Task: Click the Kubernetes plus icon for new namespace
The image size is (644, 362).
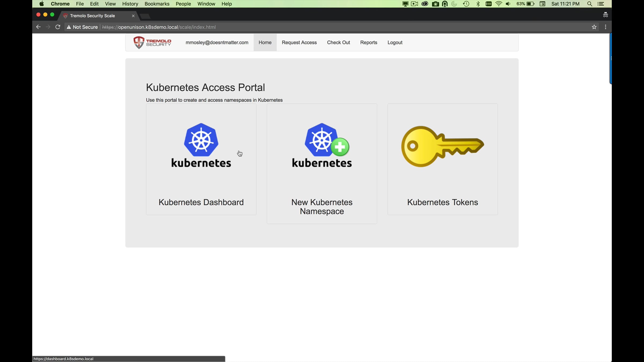Action: pyautogui.click(x=322, y=146)
